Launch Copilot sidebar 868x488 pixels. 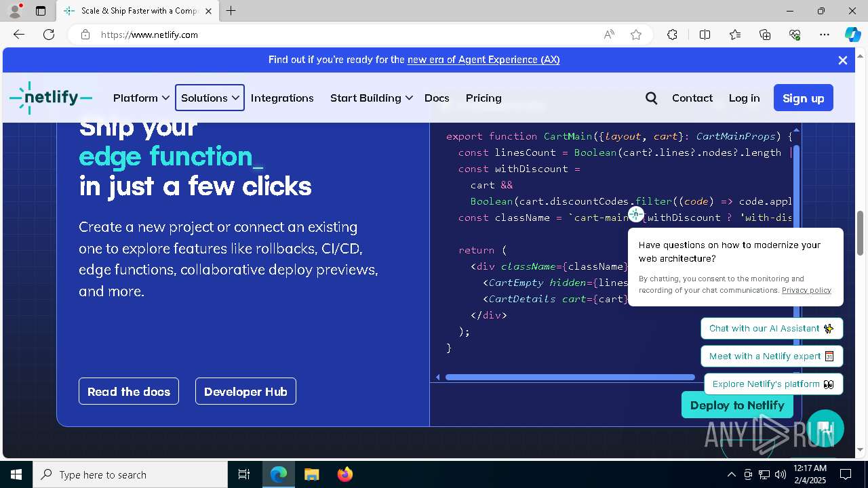click(852, 35)
